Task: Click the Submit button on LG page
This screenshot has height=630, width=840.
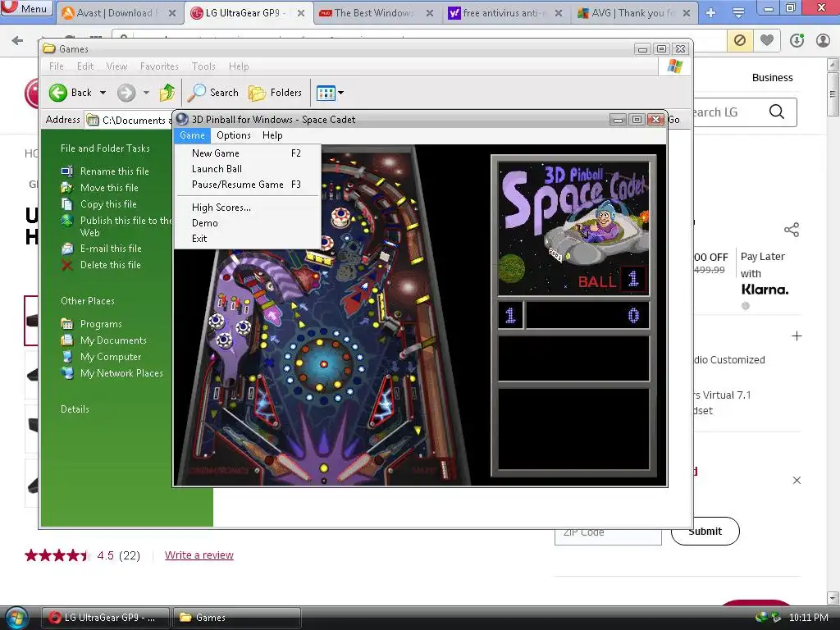Action: (705, 532)
